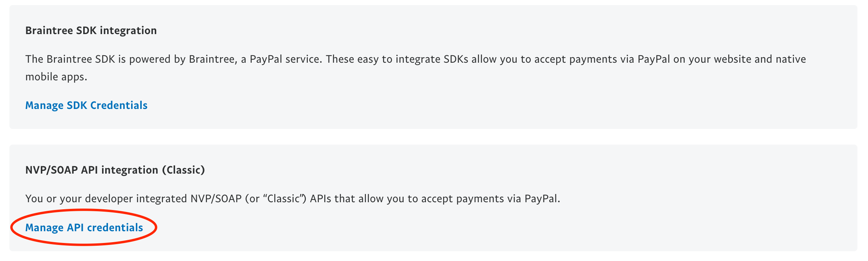Image resolution: width=868 pixels, height=261 pixels.
Task: Click the quoted word "Classic" in the NVP/SOAP description
Action: point(283,199)
